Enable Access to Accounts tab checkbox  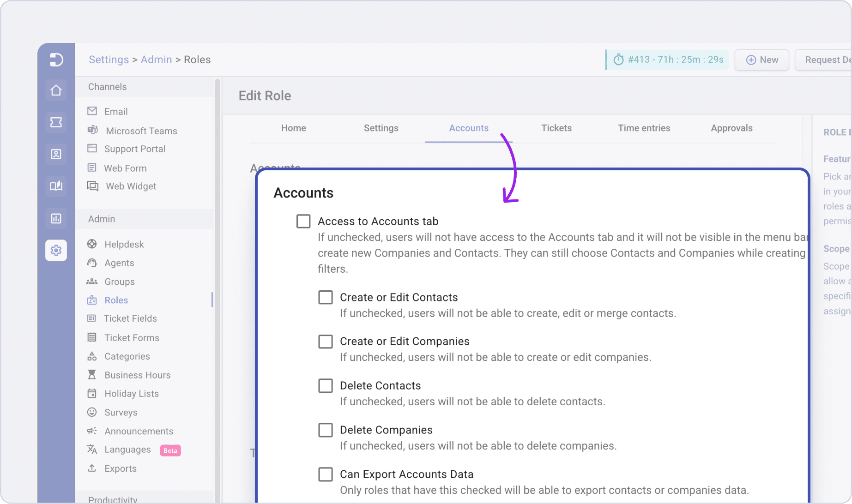(x=303, y=221)
